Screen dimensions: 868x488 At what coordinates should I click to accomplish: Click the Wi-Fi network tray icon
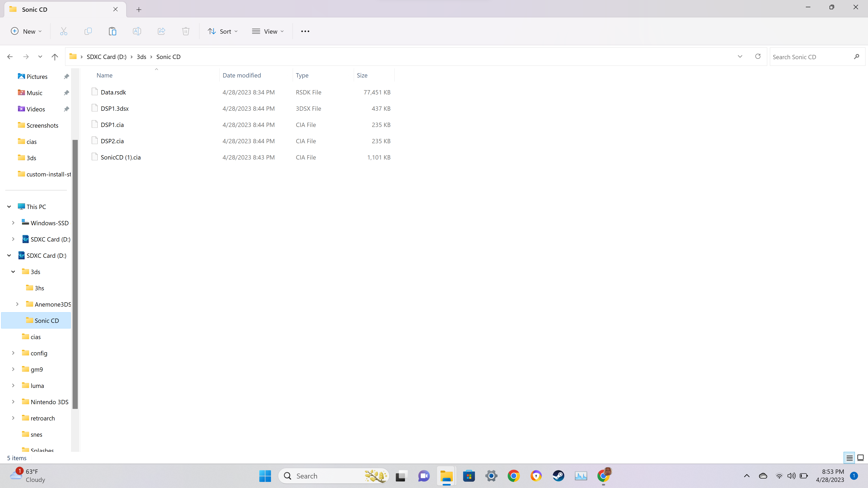click(779, 476)
